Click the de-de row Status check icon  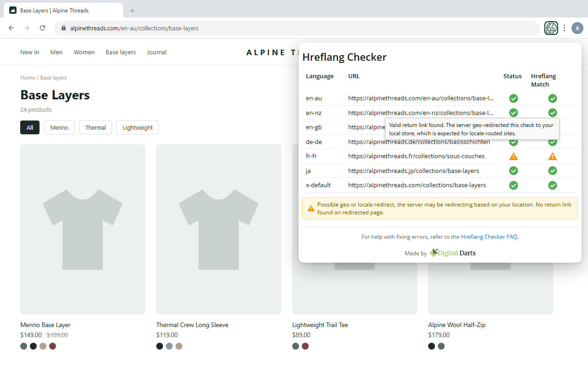tap(514, 143)
